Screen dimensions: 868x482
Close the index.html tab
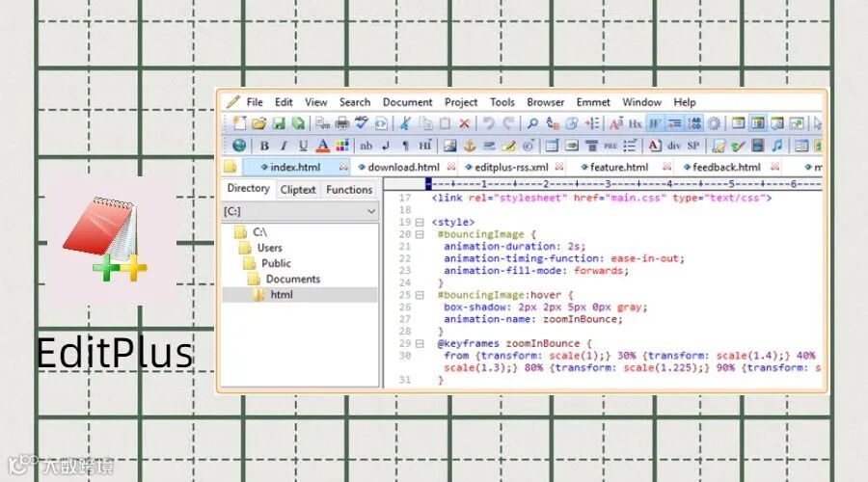(x=343, y=167)
